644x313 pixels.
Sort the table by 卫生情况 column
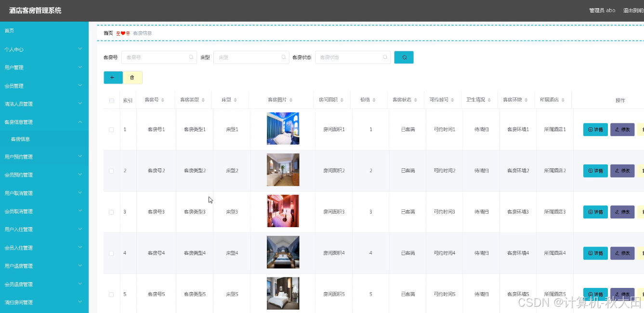point(489,100)
